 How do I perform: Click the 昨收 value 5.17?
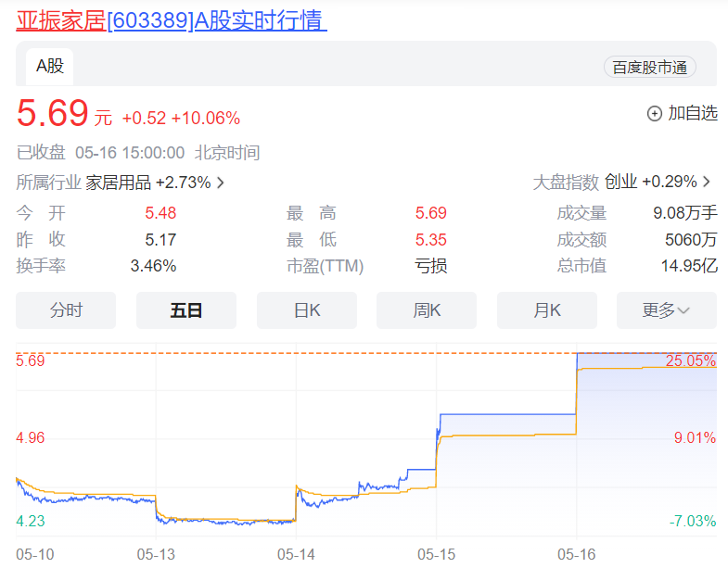160,240
